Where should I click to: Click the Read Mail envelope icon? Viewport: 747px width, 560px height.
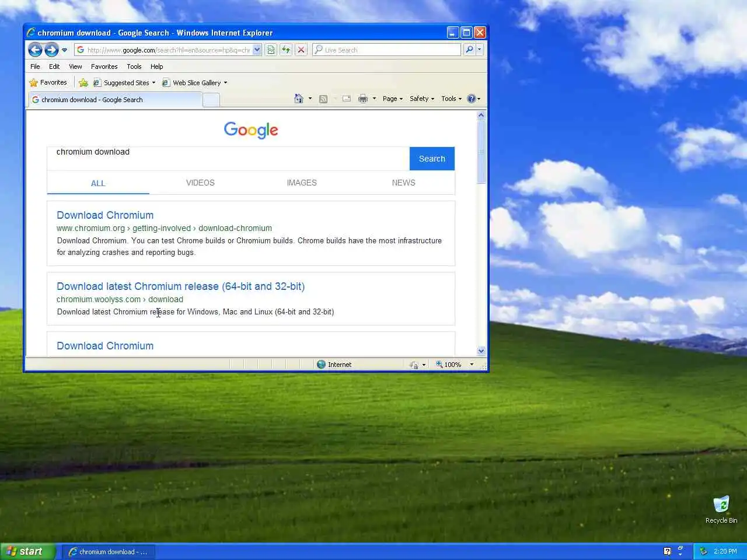point(347,99)
